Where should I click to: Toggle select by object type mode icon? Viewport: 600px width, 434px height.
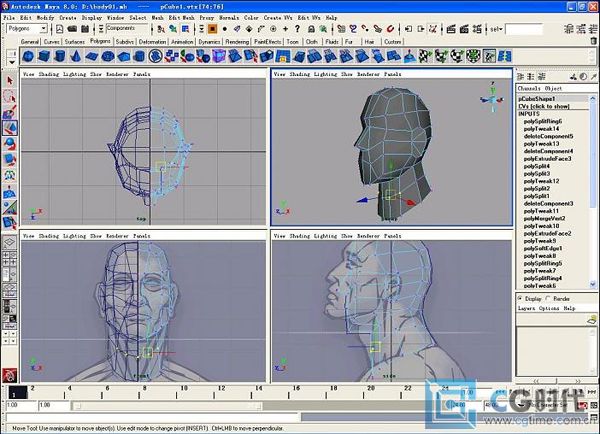(173, 29)
